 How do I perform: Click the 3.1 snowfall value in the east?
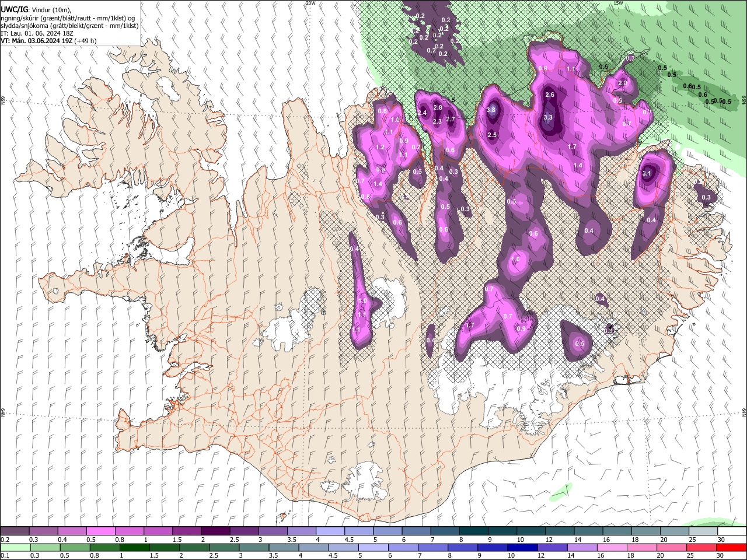point(646,173)
